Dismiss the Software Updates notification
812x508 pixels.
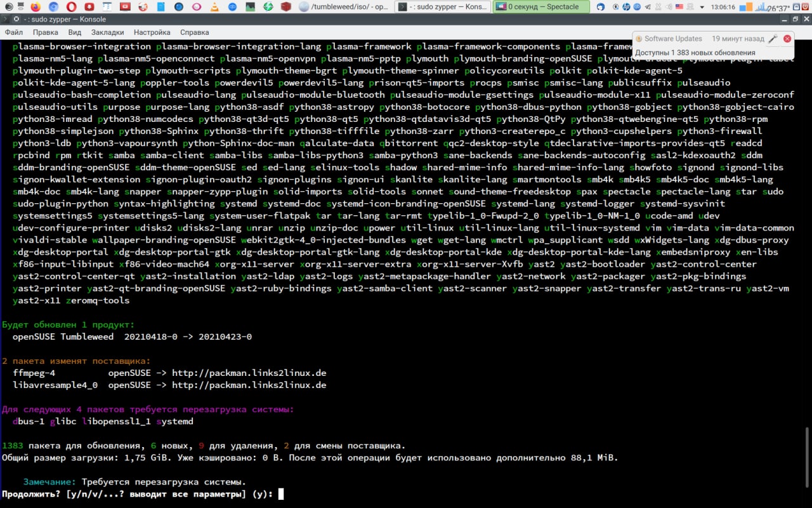pyautogui.click(x=787, y=39)
